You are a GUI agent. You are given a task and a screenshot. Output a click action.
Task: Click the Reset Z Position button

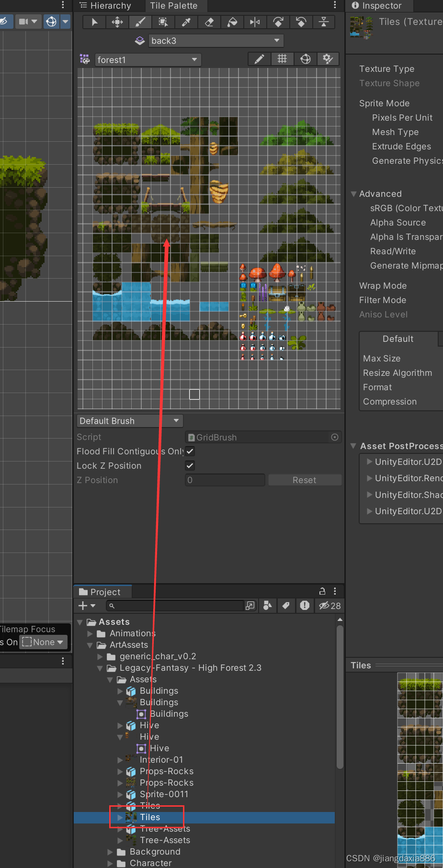305,480
